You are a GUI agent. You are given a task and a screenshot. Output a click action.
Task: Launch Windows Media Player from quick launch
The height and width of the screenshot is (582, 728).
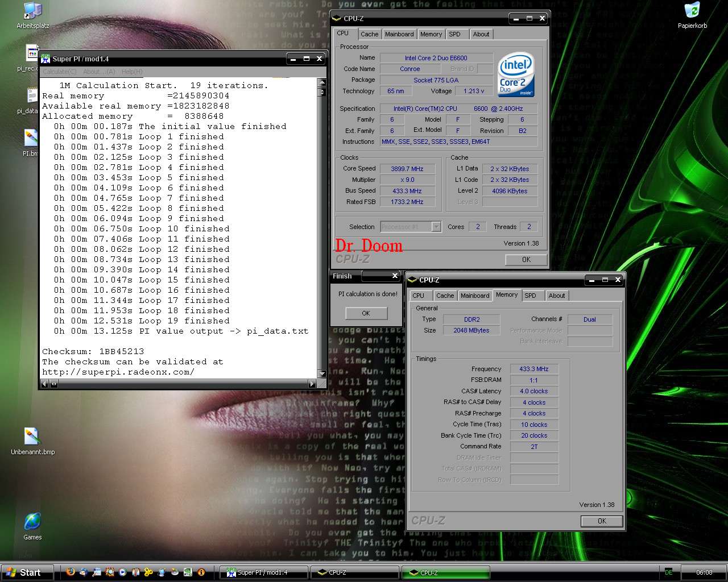coord(122,572)
